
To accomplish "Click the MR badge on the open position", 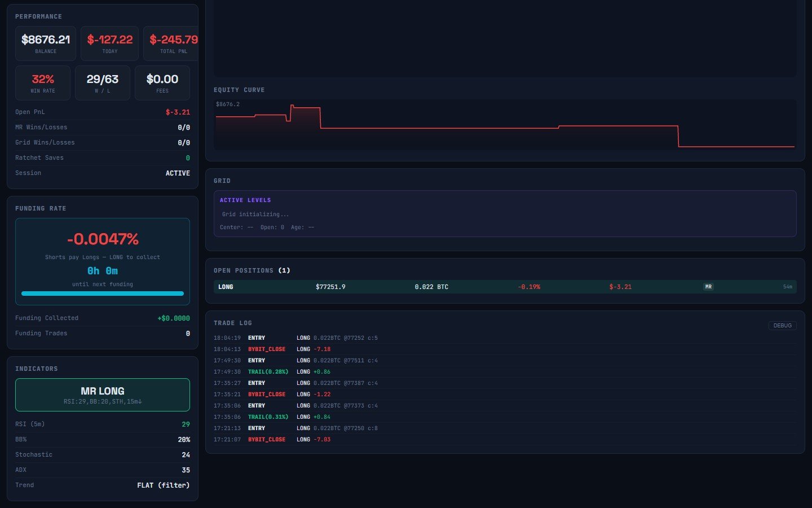I will coord(708,287).
